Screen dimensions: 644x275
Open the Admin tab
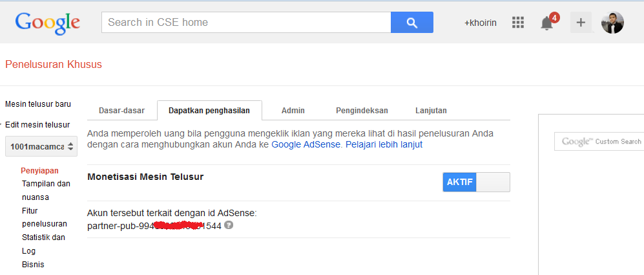[293, 111]
